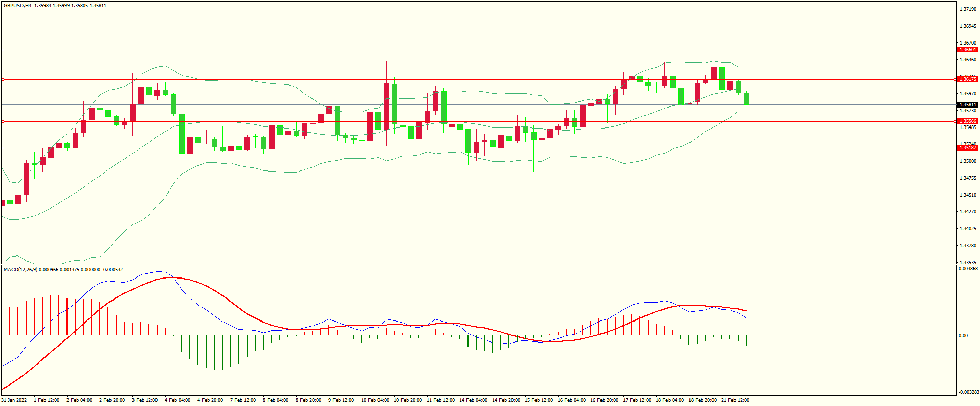This screenshot has width=980, height=406.
Task: Click the anchor square of the 1.36601 horizontal line
Action: [3, 50]
